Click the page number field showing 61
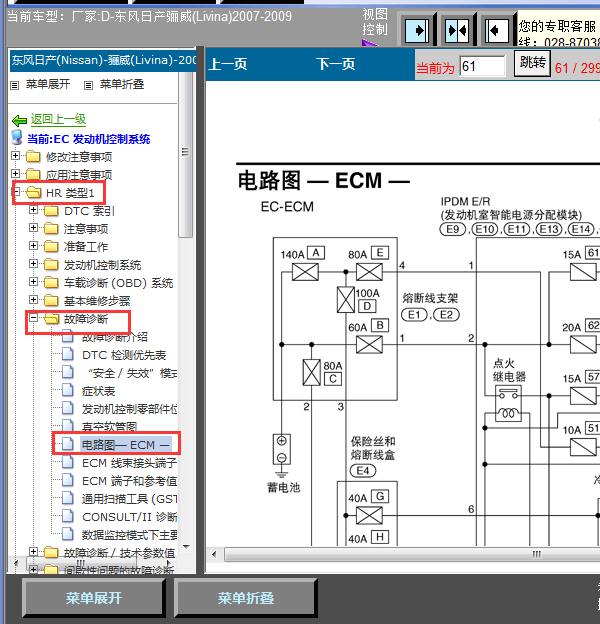The height and width of the screenshot is (624, 600). (x=482, y=66)
